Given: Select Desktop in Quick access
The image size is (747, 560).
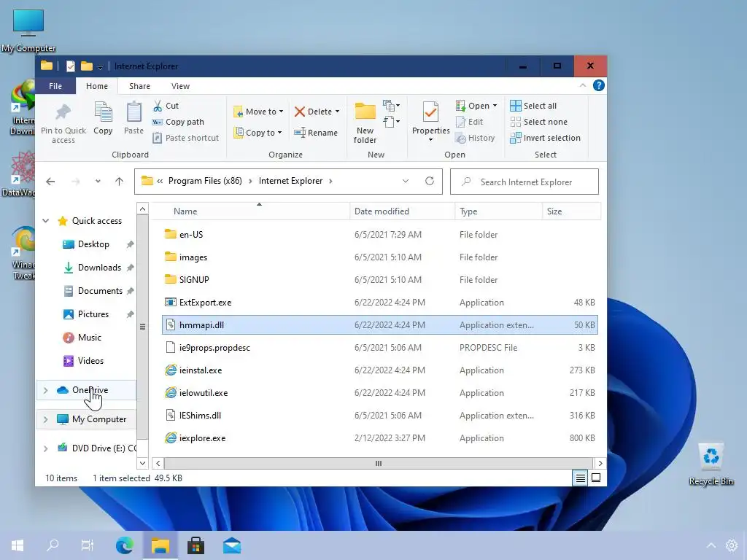Looking at the screenshot, I should pyautogui.click(x=93, y=244).
